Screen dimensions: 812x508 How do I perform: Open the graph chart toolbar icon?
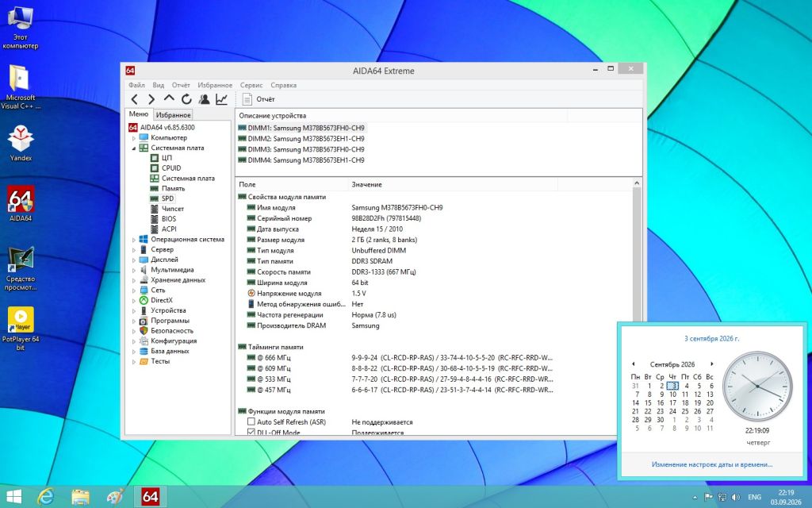pyautogui.click(x=222, y=99)
